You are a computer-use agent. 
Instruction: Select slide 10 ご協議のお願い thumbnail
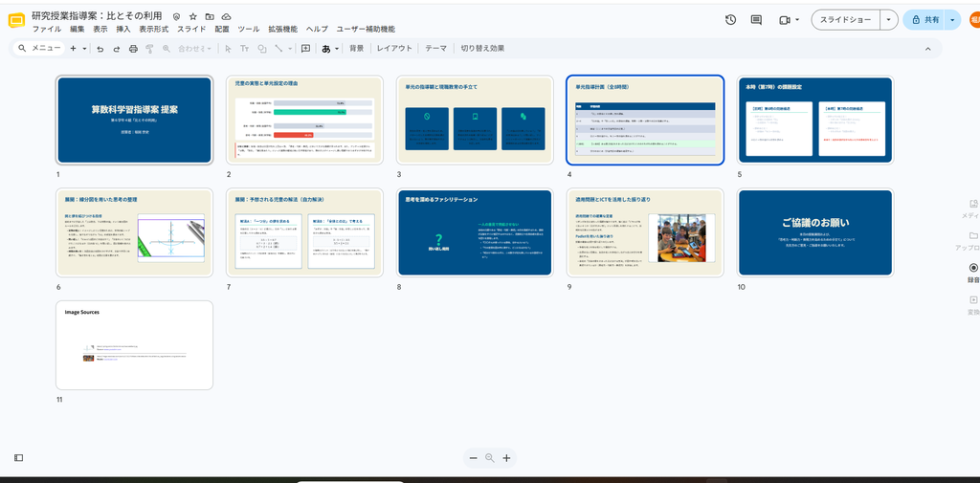click(x=815, y=232)
